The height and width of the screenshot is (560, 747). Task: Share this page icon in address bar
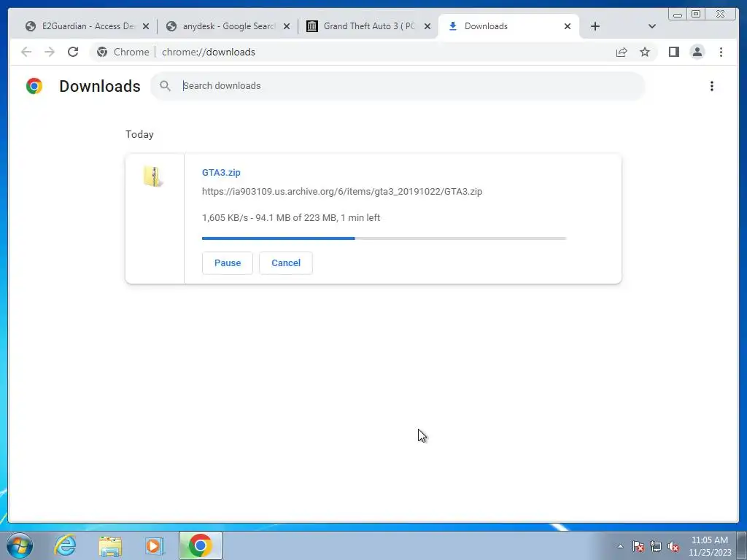[x=622, y=52]
